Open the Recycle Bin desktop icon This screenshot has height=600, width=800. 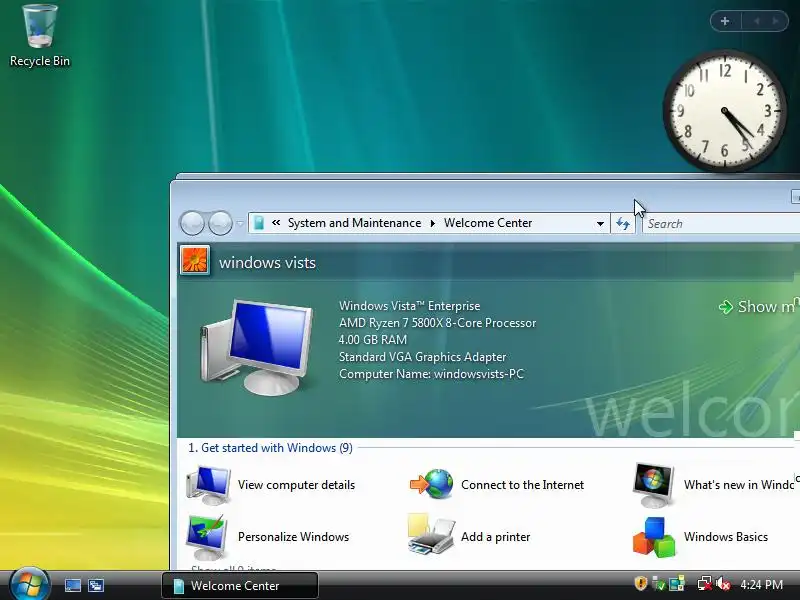[40, 36]
